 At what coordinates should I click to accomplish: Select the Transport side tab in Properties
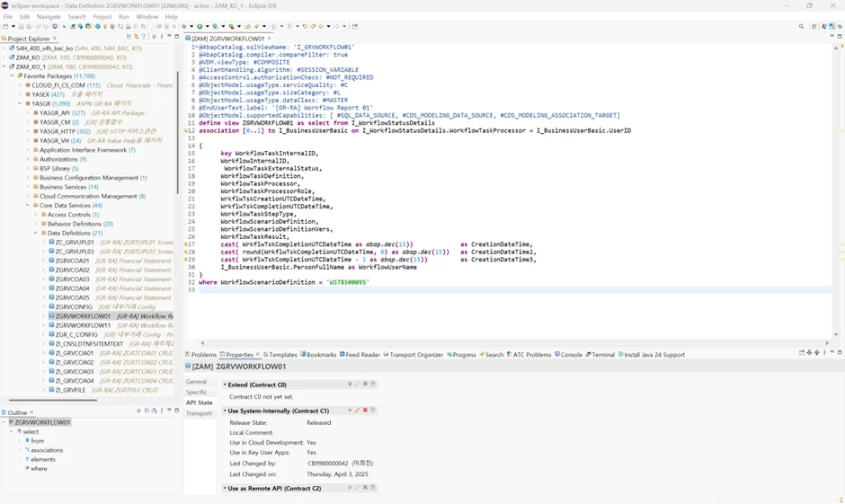(x=199, y=413)
